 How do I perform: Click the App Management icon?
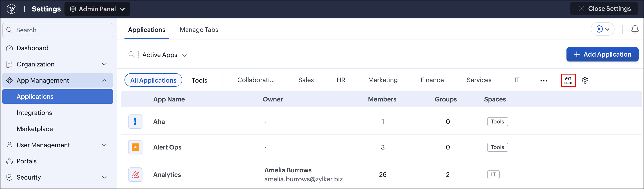9,80
